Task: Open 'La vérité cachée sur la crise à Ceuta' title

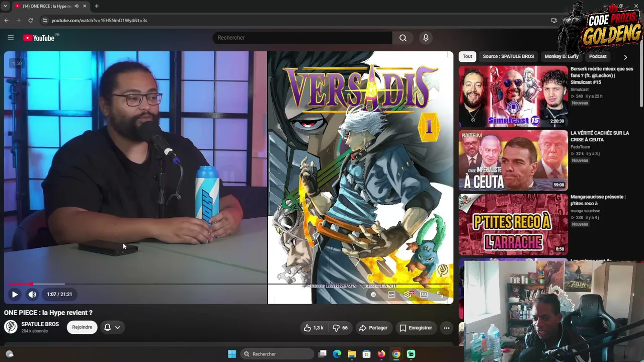Action: coord(600,136)
